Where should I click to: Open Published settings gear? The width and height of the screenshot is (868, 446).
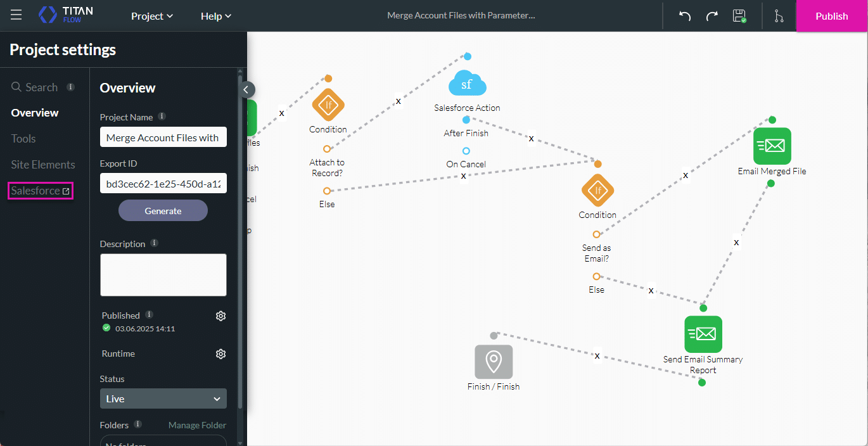point(220,315)
